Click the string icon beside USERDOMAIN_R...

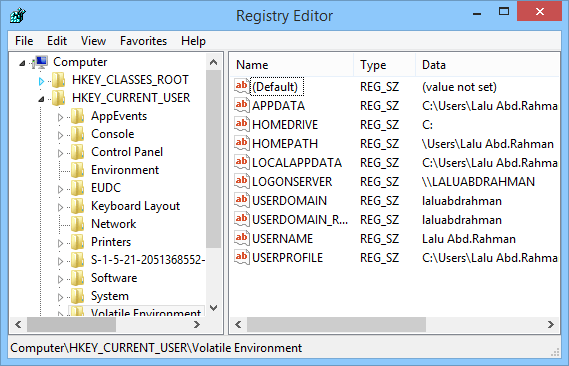click(242, 219)
